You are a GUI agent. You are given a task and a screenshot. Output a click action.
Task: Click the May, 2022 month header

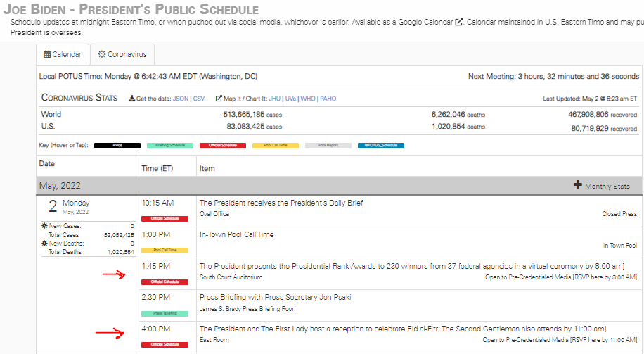click(x=60, y=185)
